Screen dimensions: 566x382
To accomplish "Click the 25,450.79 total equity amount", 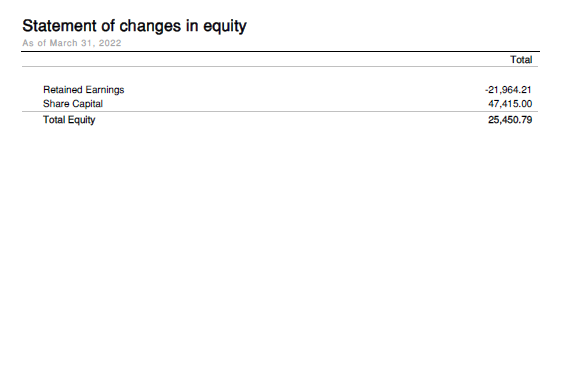I will (x=510, y=120).
